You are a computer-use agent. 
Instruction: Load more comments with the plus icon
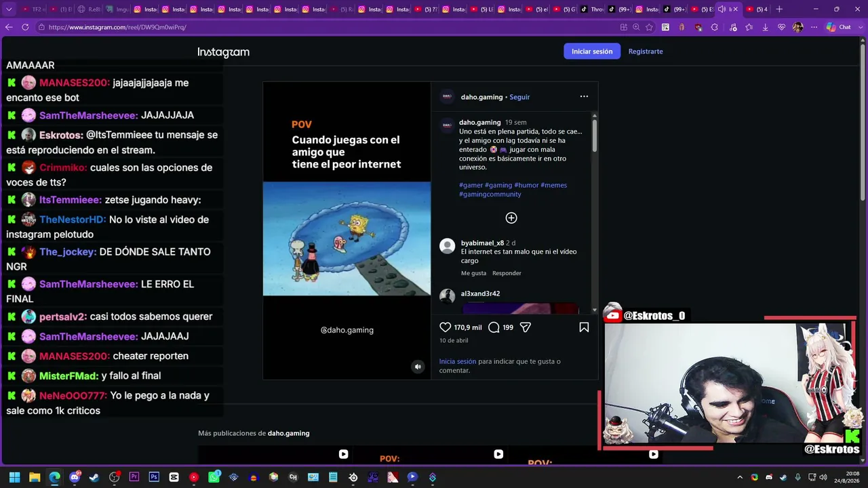pyautogui.click(x=511, y=218)
